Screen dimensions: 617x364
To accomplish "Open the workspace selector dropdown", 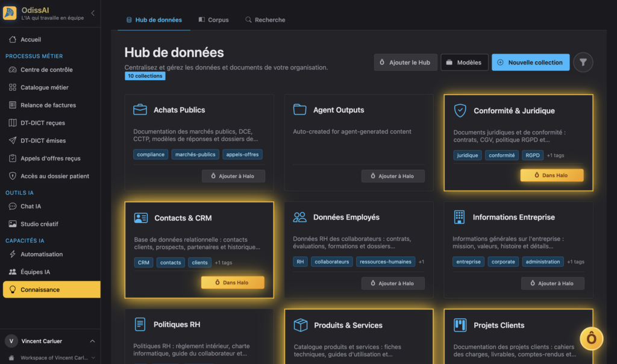I will 93,358.
